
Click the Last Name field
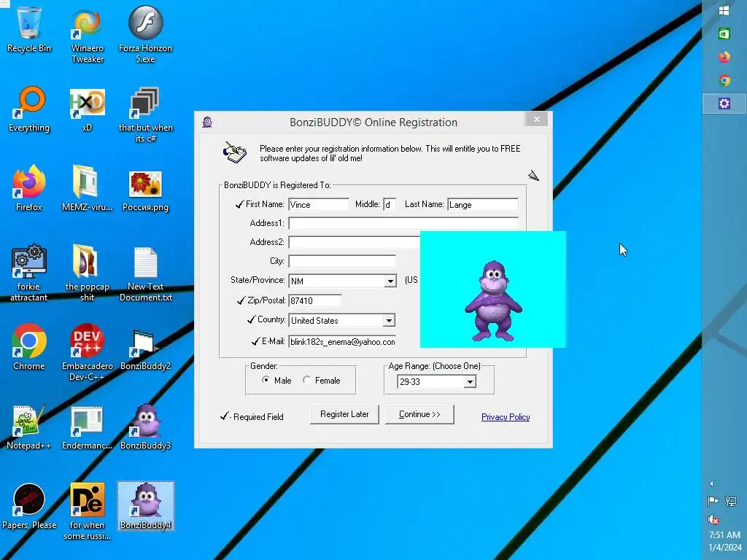tap(483, 205)
